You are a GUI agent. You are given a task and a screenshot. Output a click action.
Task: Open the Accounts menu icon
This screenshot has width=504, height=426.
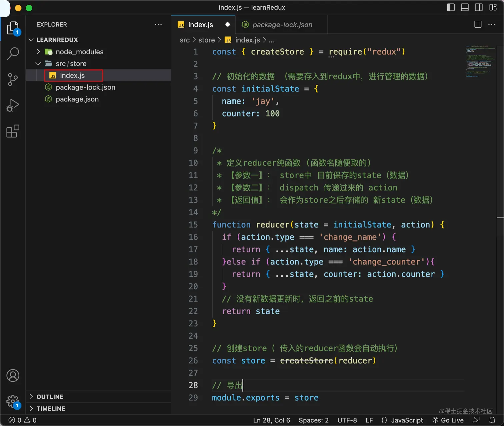[x=13, y=376]
